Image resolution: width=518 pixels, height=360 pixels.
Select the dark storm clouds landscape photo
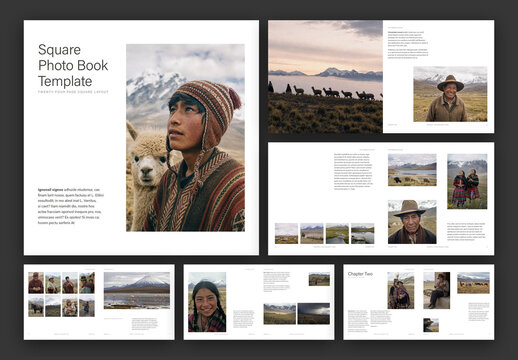pyautogui.click(x=314, y=313)
